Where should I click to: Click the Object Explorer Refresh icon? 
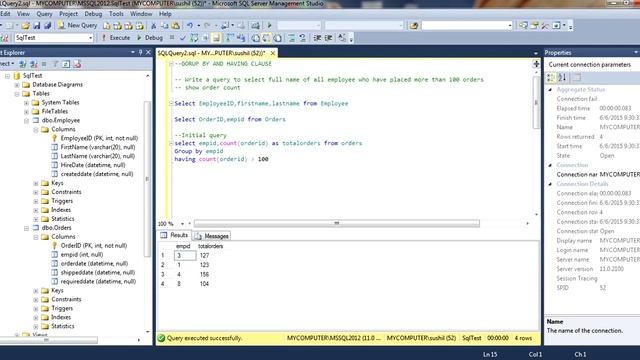pos(66,64)
